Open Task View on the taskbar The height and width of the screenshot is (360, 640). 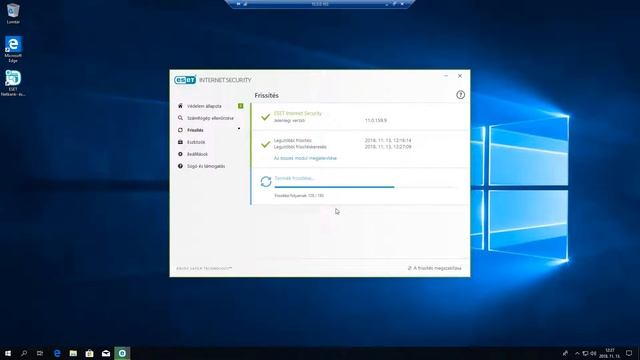(40, 353)
